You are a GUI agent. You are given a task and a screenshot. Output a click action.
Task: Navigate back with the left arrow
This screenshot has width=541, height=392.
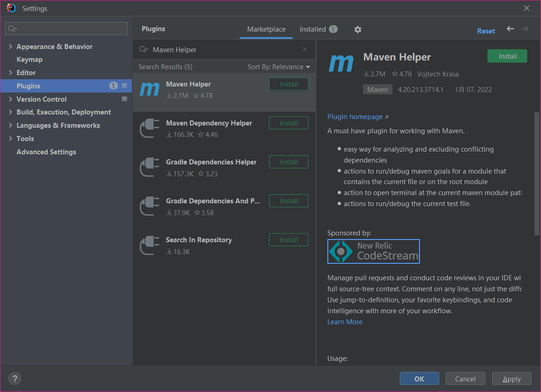pyautogui.click(x=510, y=29)
